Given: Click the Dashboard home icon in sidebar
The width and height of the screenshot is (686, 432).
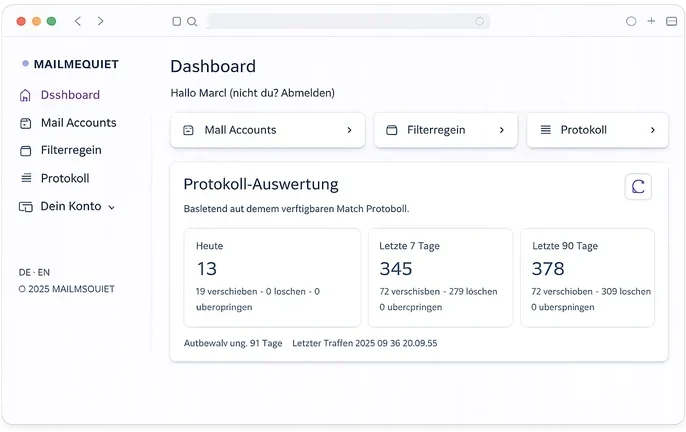Looking at the screenshot, I should [x=26, y=95].
